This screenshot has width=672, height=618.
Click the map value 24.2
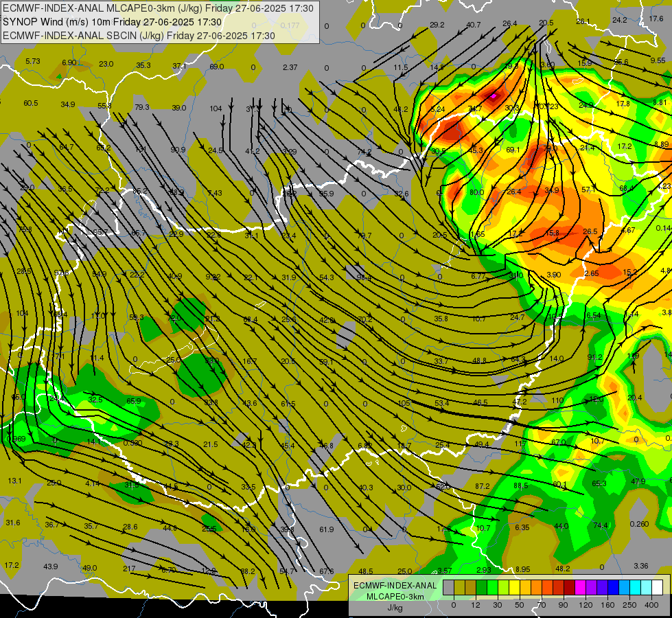pyautogui.click(x=620, y=20)
